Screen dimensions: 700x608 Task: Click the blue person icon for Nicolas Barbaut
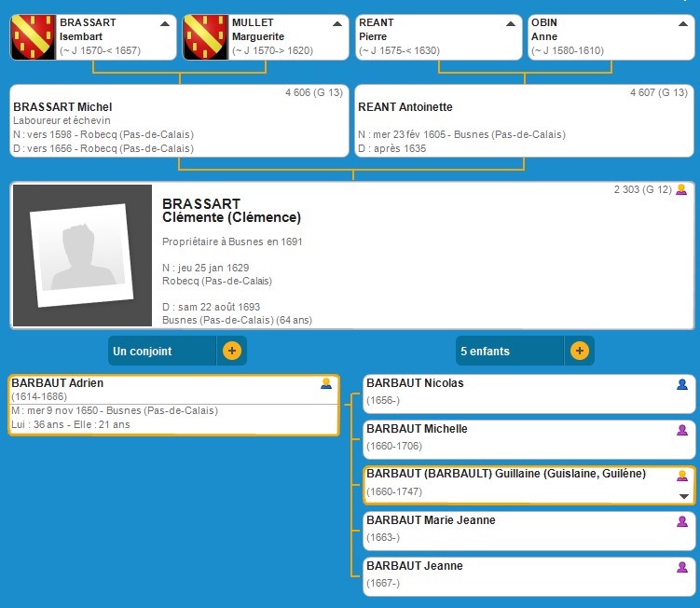tap(682, 383)
